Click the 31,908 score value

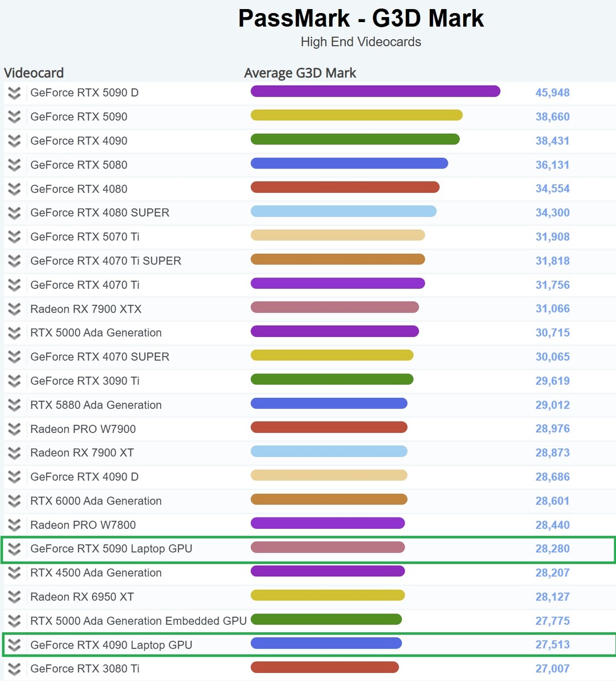coord(552,237)
